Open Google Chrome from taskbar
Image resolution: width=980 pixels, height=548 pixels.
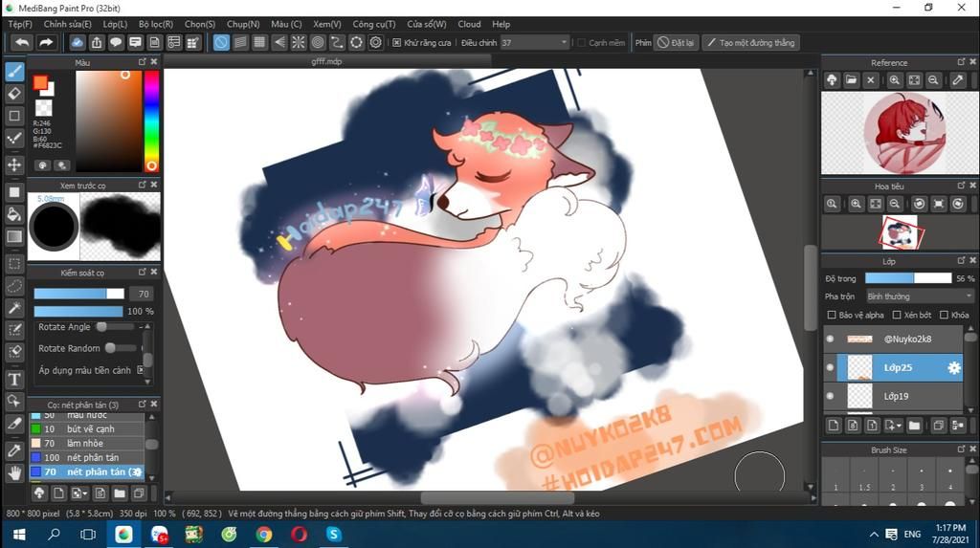tap(264, 535)
